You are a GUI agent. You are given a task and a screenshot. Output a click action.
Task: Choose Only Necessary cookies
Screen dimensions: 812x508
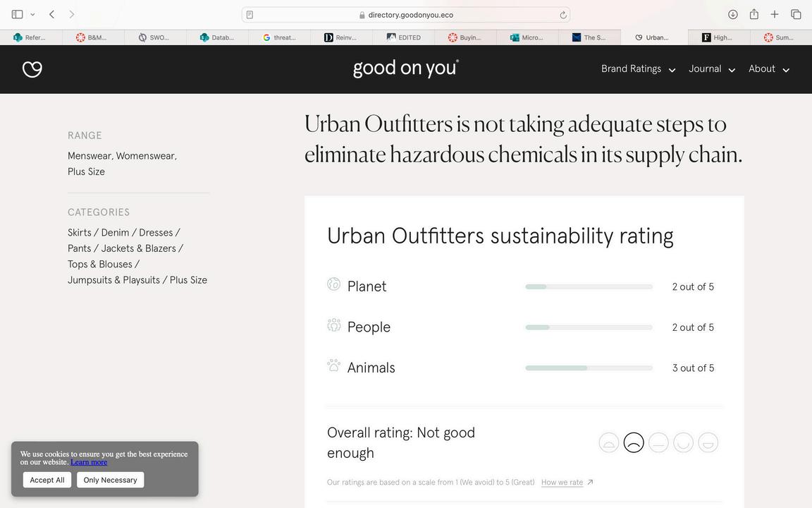point(110,480)
